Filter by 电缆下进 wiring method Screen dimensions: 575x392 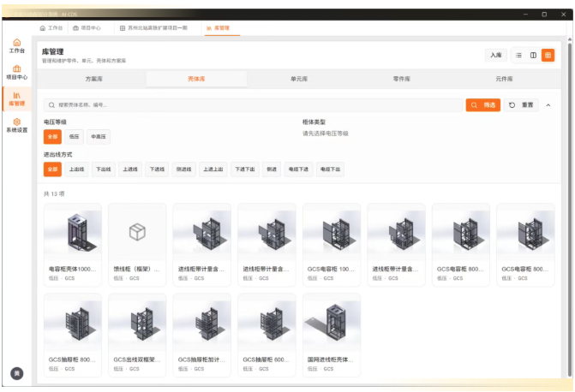(x=298, y=169)
